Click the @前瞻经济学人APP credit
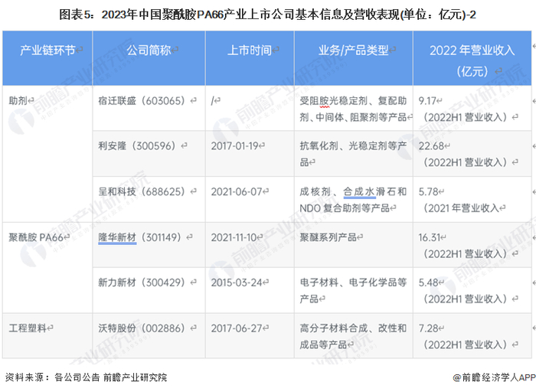Image resolution: width=536 pixels, height=392 pixels. (495, 377)
